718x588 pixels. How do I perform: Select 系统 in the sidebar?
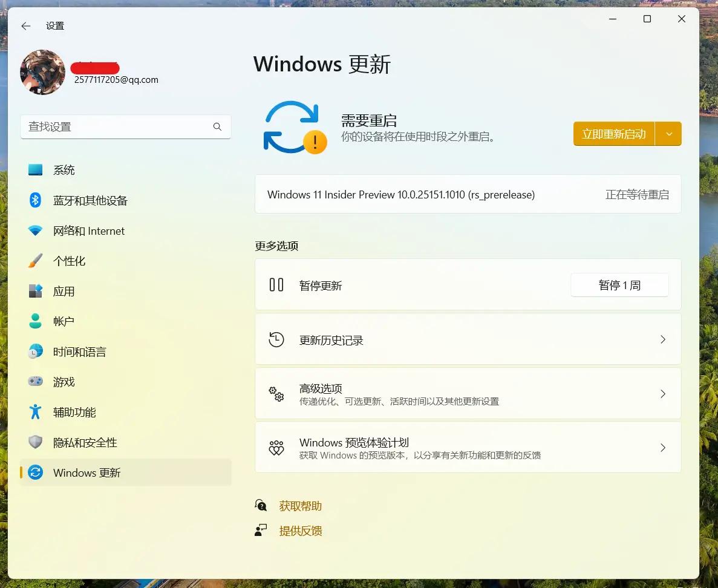pyautogui.click(x=64, y=170)
